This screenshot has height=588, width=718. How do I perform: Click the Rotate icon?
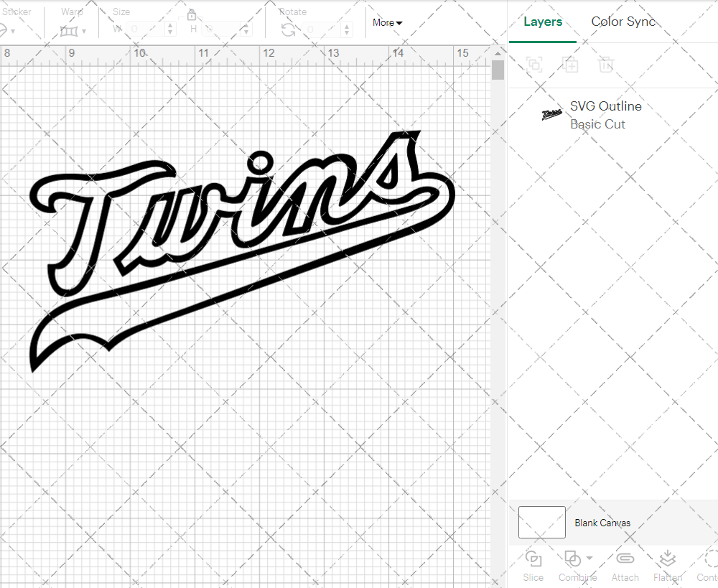pyautogui.click(x=289, y=29)
